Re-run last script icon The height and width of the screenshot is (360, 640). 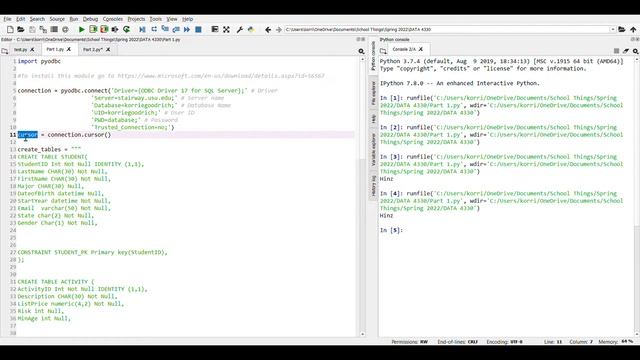tap(127, 29)
